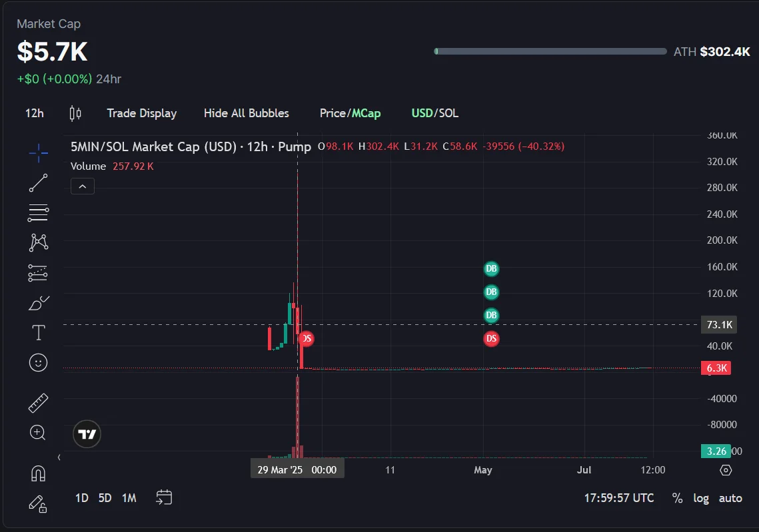The height and width of the screenshot is (532, 759).
Task: Select the brush drawing tool
Action: (x=39, y=304)
